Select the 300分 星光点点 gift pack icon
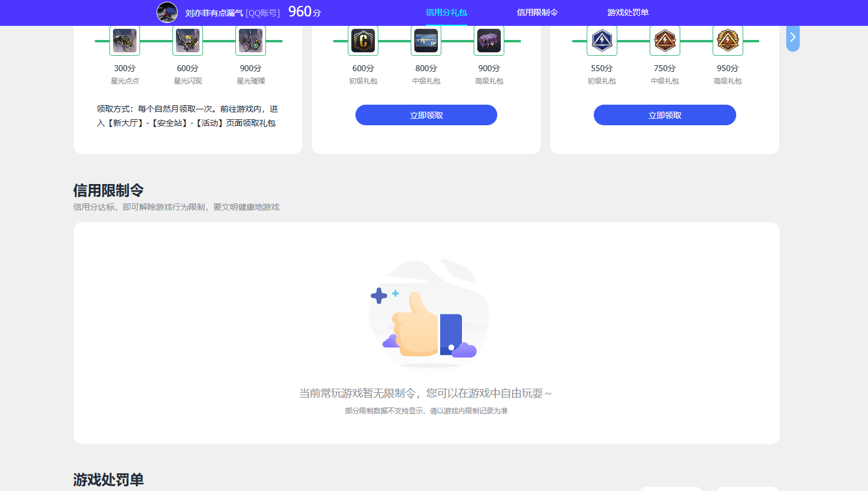 [124, 41]
